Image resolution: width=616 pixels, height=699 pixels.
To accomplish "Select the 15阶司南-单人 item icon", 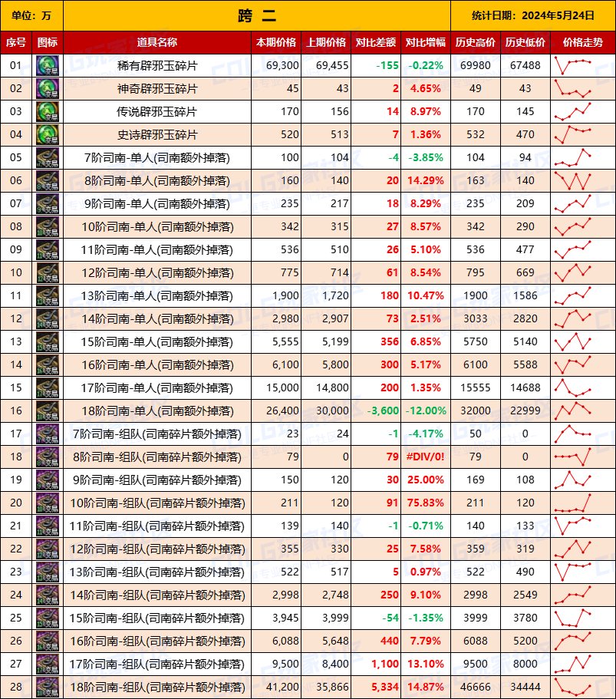I will coord(48,342).
